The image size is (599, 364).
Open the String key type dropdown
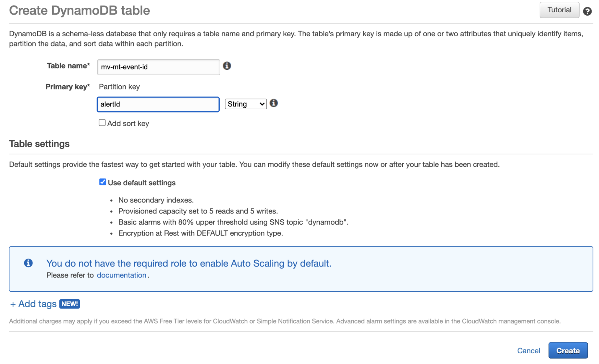coord(246,104)
